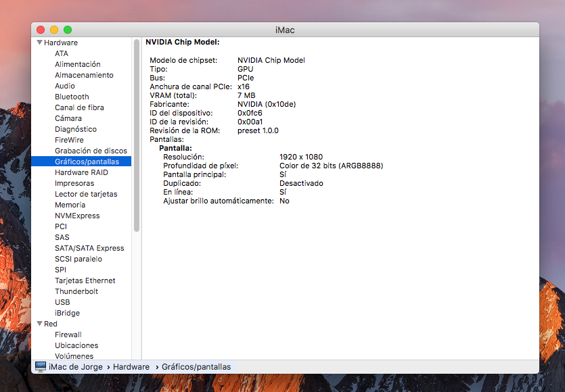Click iMac de Jorge in path bar

pyautogui.click(x=76, y=367)
